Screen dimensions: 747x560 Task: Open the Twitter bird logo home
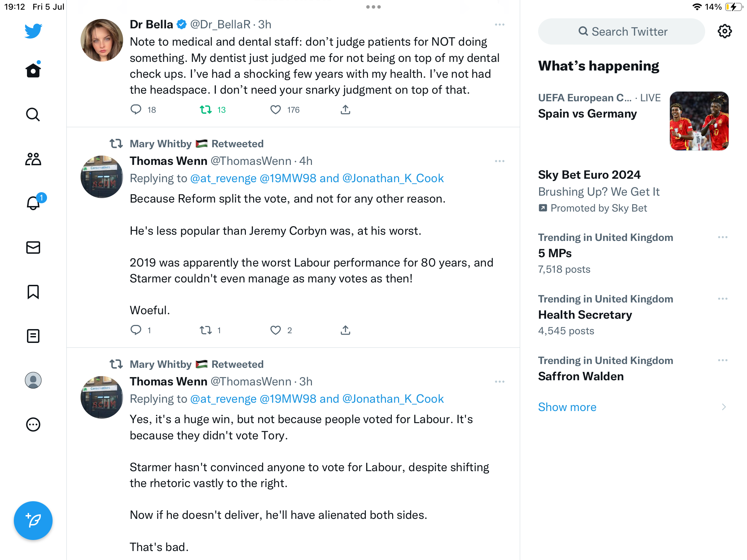[x=33, y=31]
